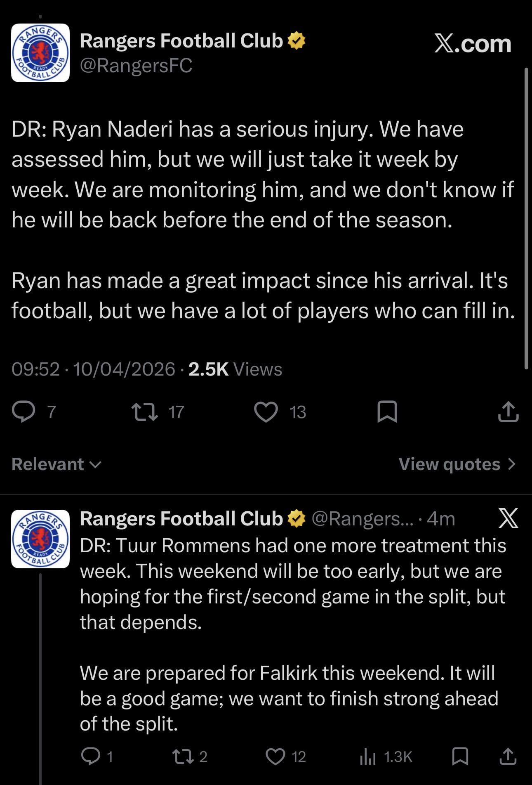This screenshot has width=532, height=785.
Task: Tap the X logo on the reply post
Action: coord(508,519)
